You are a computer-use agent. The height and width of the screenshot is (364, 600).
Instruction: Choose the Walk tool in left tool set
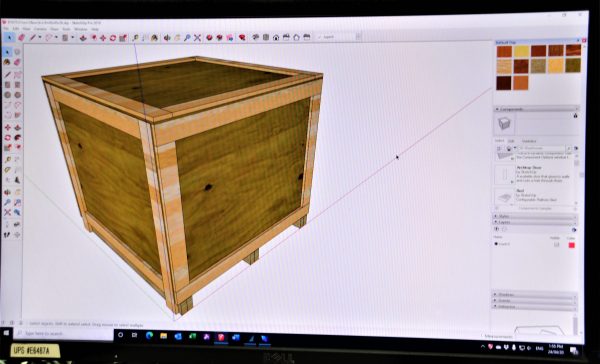pyautogui.click(x=7, y=235)
